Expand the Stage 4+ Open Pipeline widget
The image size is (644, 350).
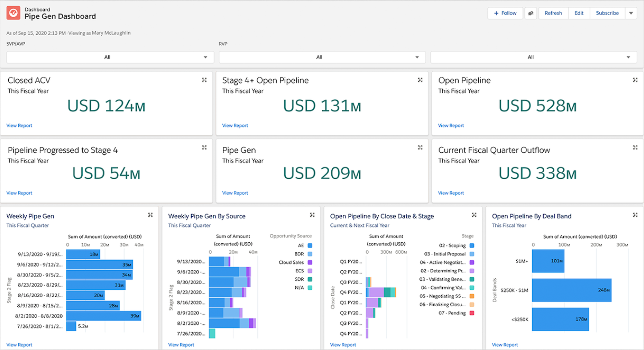click(420, 80)
